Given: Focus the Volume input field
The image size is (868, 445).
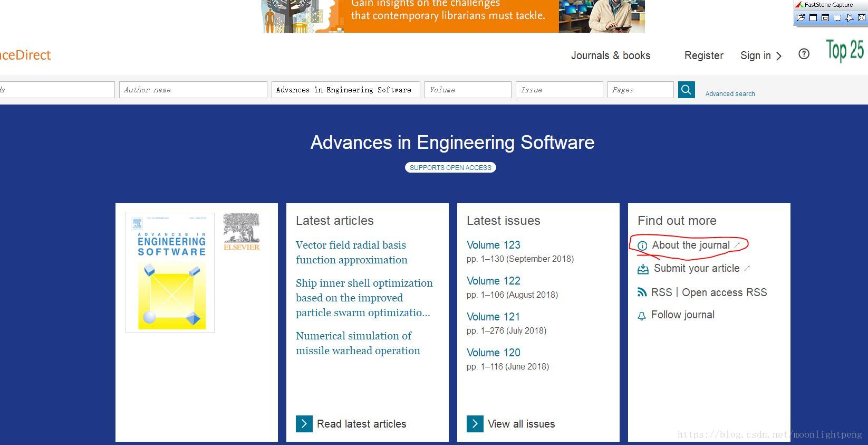Looking at the screenshot, I should [x=468, y=90].
